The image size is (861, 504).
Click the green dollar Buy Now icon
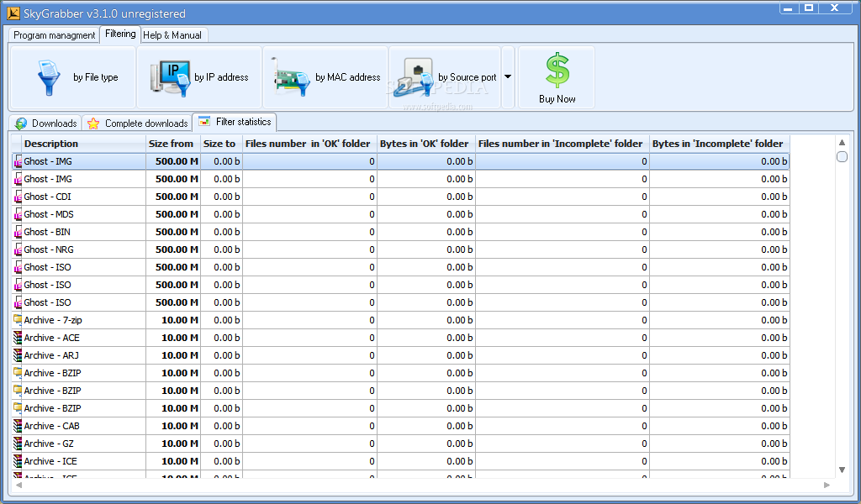[x=557, y=70]
